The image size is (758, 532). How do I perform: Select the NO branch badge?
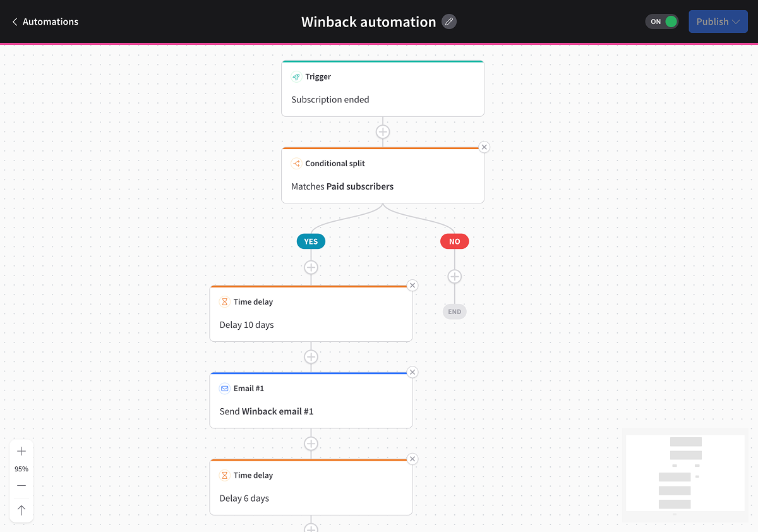454,241
